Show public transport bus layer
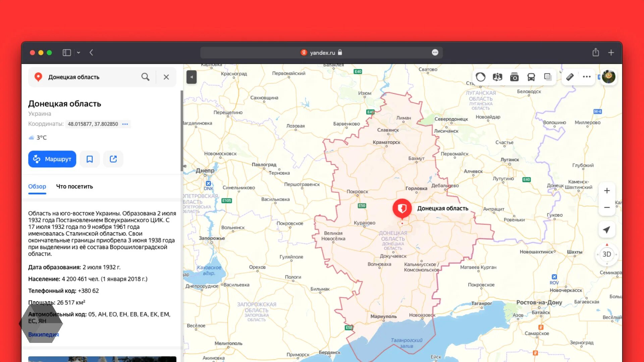The width and height of the screenshot is (644, 362). pyautogui.click(x=531, y=77)
